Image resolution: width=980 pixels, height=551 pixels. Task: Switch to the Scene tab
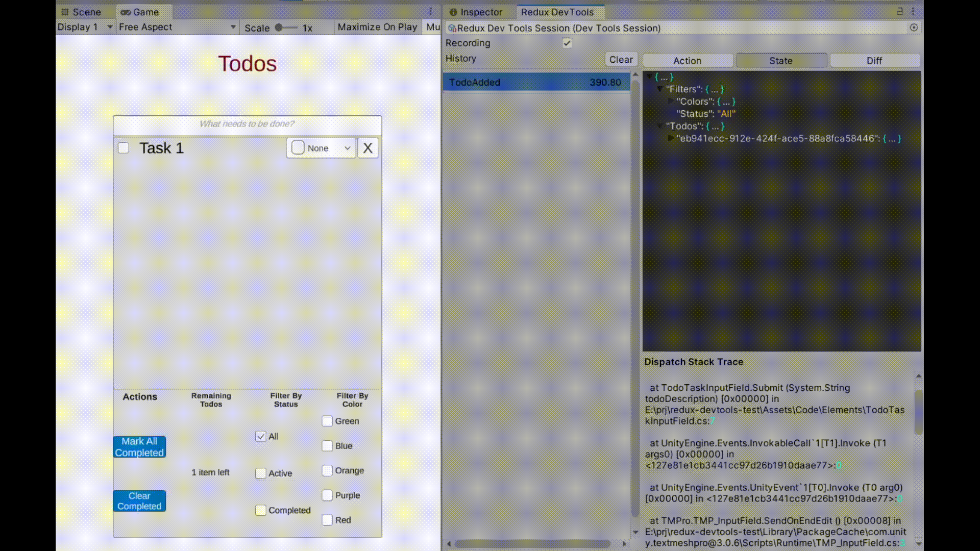click(81, 12)
